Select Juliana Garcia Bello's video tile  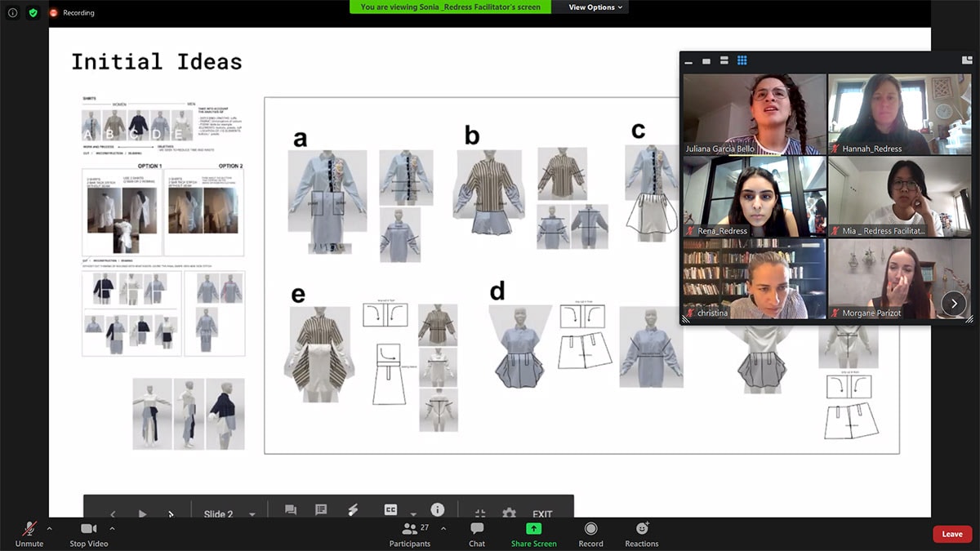pyautogui.click(x=754, y=114)
